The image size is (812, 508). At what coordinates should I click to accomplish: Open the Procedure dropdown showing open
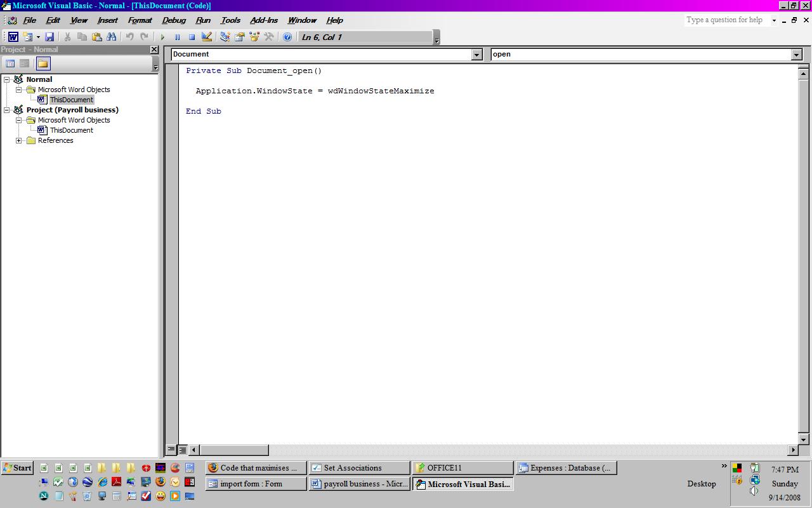(797, 55)
